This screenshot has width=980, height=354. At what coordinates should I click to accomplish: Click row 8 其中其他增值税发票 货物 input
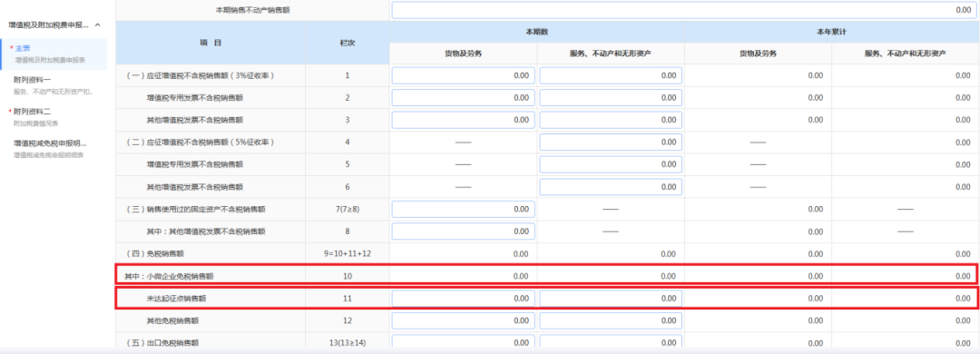point(463,231)
